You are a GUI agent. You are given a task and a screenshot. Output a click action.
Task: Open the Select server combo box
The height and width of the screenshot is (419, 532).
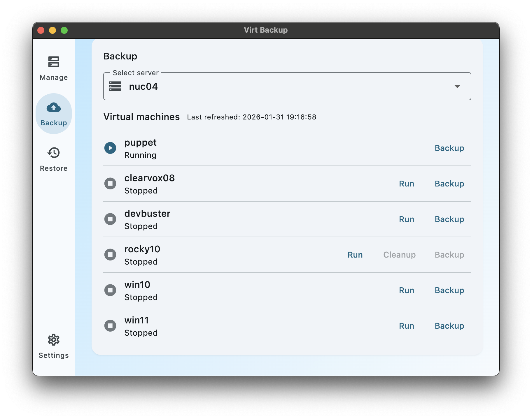point(287,86)
